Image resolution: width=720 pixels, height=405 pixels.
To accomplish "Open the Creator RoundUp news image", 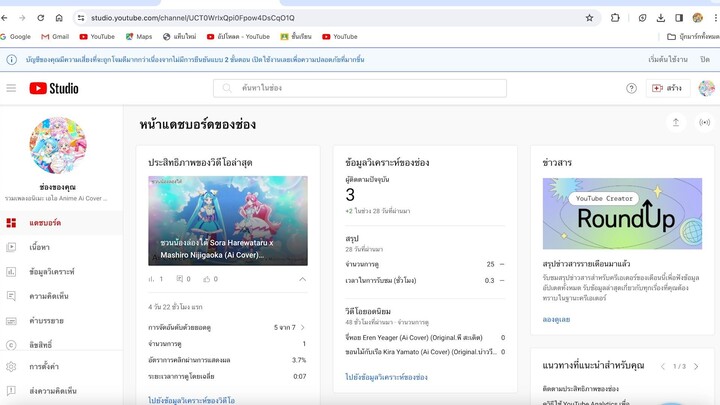I will click(622, 214).
